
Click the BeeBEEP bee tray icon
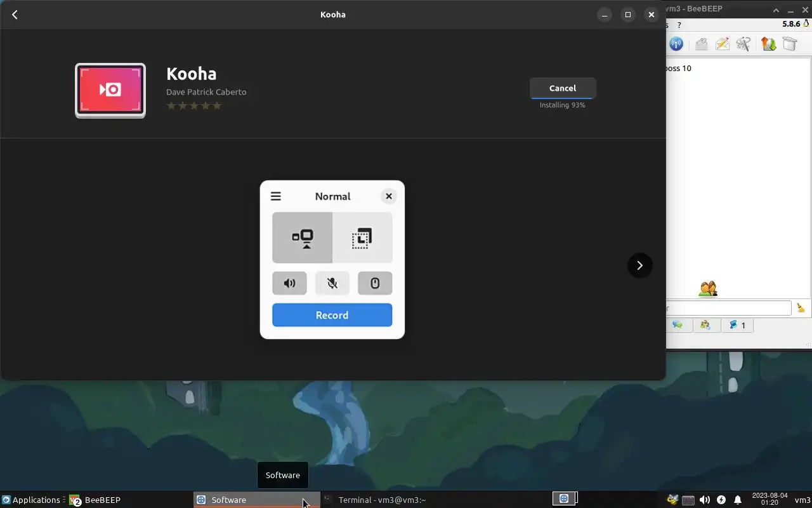pos(672,500)
